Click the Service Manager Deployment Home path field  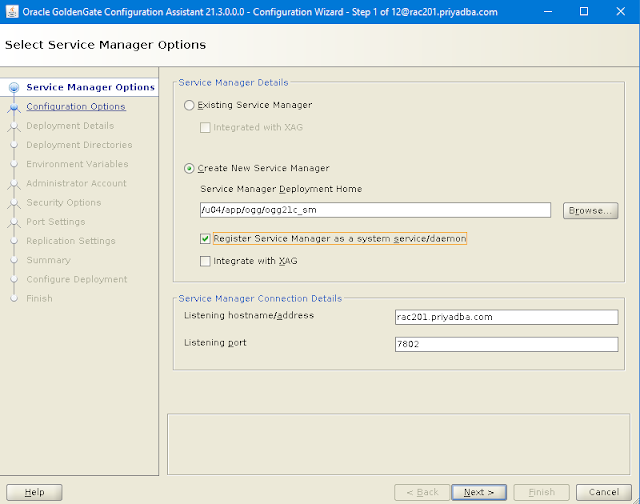tap(375, 210)
